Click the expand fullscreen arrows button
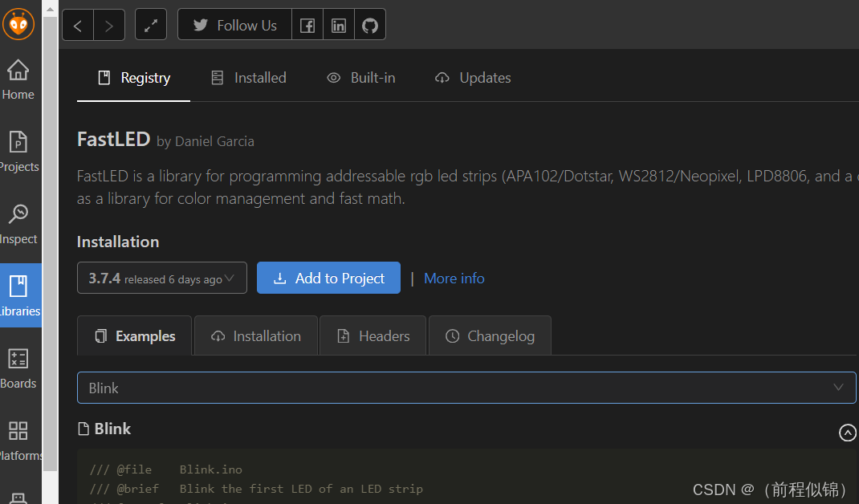 [151, 25]
